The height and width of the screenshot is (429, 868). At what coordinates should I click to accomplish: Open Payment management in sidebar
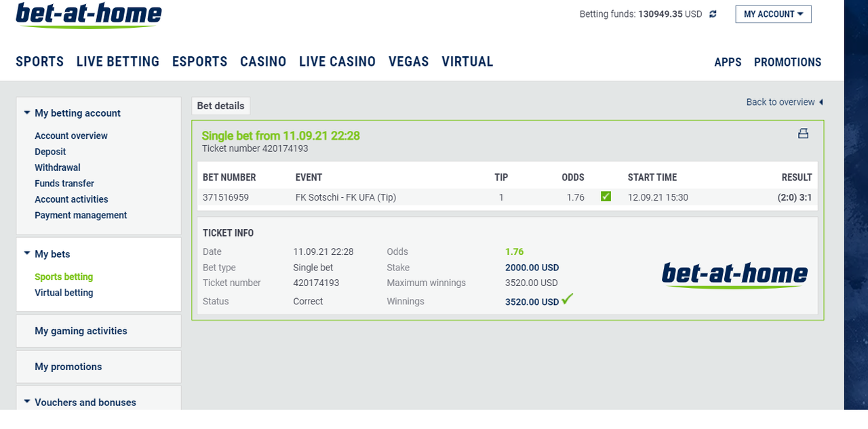[x=81, y=216]
